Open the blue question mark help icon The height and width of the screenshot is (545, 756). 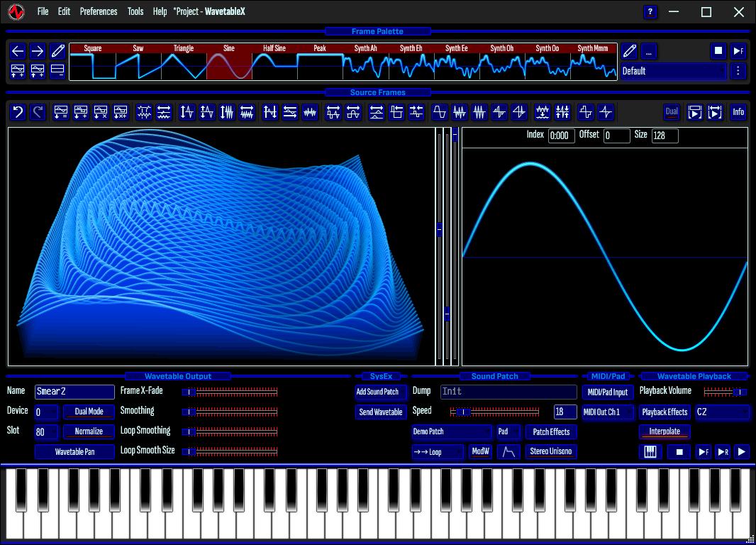650,11
